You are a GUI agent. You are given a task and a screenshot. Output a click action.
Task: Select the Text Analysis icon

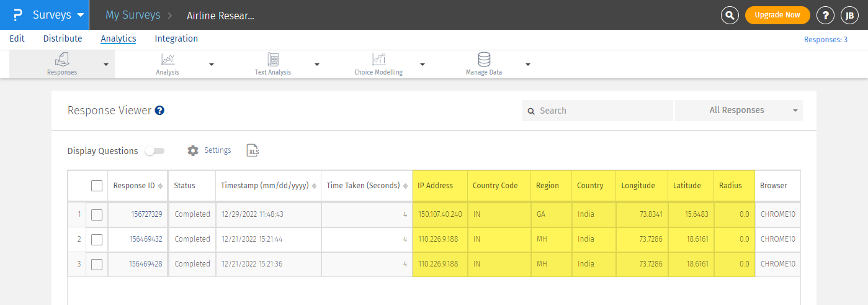(x=273, y=60)
